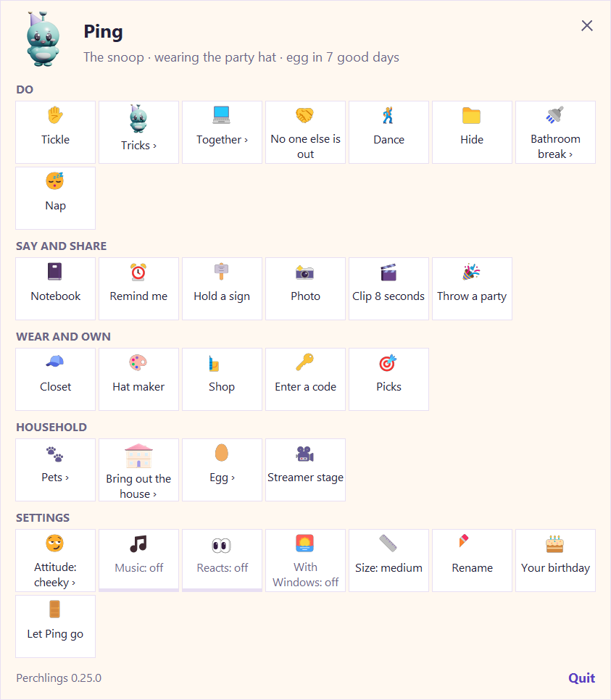Set Your birthday
This screenshot has height=700, width=611.
click(556, 561)
